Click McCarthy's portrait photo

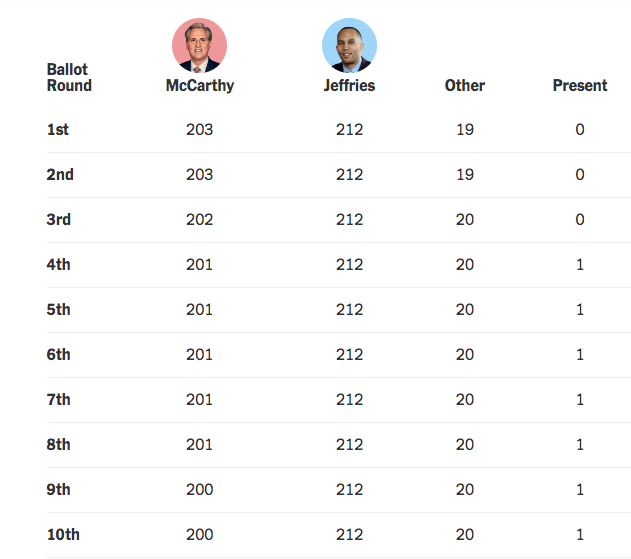click(x=200, y=44)
